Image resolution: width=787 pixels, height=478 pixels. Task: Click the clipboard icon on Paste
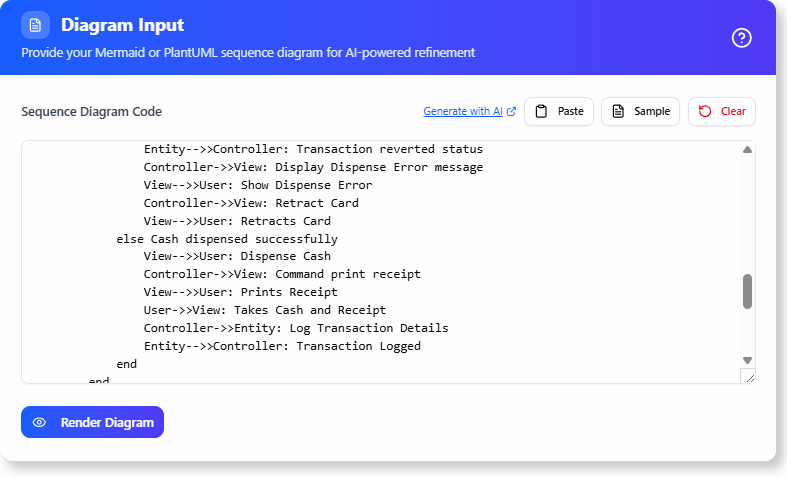(541, 111)
